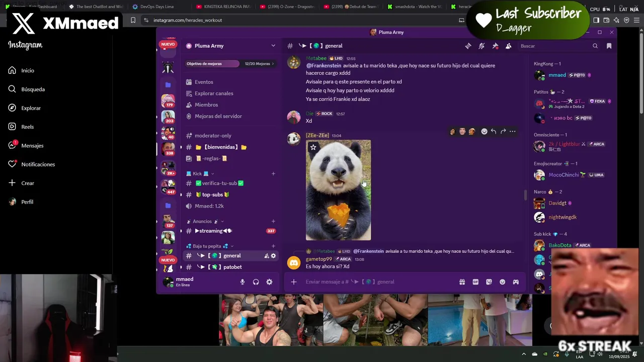This screenshot has height=362, width=644.
Task: Click message input Enviar mensaje field
Action: point(377,282)
